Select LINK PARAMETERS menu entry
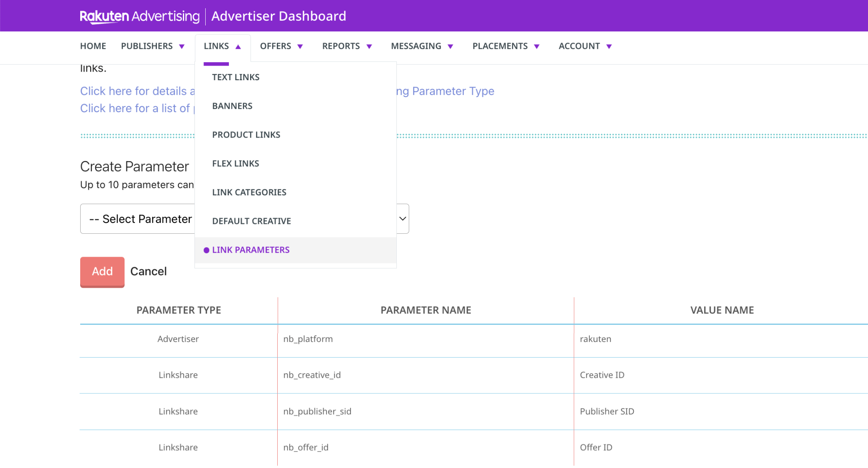This screenshot has height=468, width=868. pos(295,250)
